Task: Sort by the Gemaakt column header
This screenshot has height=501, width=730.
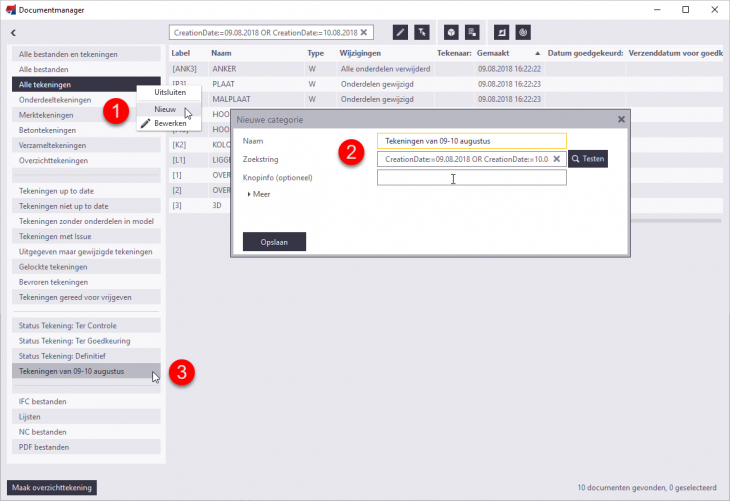Action: [x=494, y=52]
